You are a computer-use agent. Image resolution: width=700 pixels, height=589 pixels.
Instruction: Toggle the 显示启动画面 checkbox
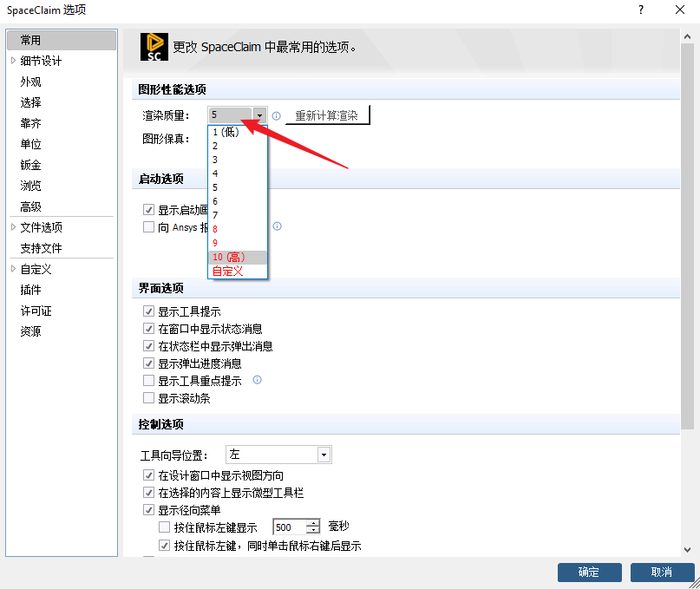(x=148, y=209)
